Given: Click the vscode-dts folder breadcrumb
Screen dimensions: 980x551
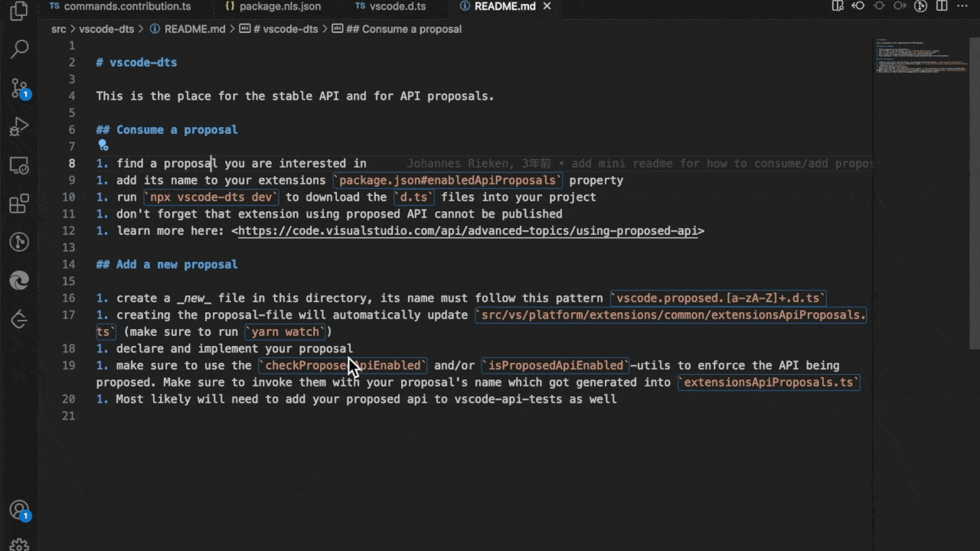Looking at the screenshot, I should (x=106, y=29).
